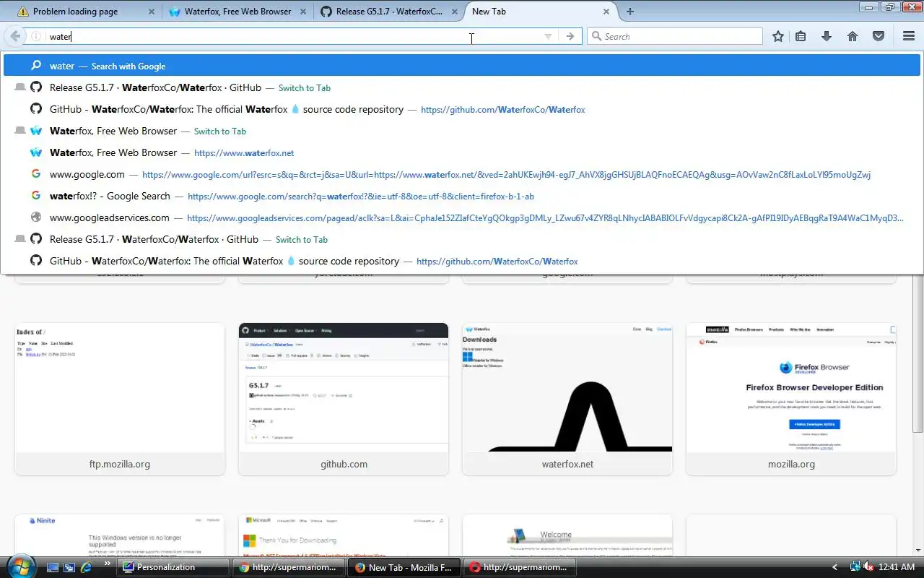
Task: Open the hamburger menu
Action: [909, 36]
